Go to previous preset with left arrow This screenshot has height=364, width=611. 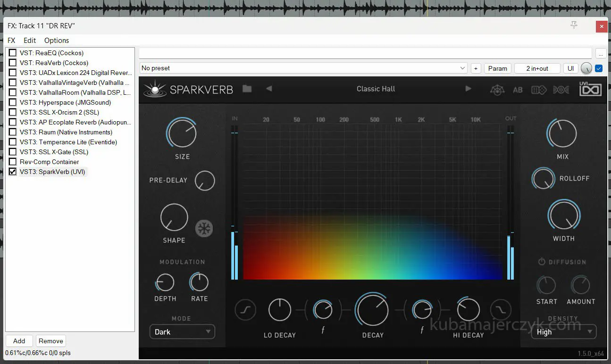pyautogui.click(x=269, y=89)
